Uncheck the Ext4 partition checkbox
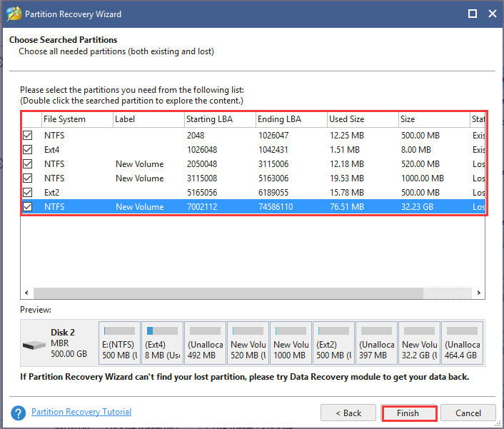 coord(28,150)
